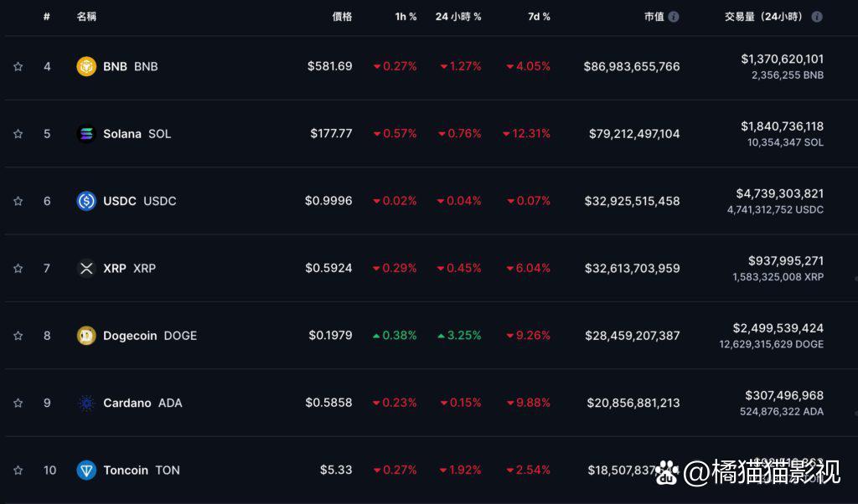
Task: Click the Cardano logo icon
Action: (x=86, y=403)
